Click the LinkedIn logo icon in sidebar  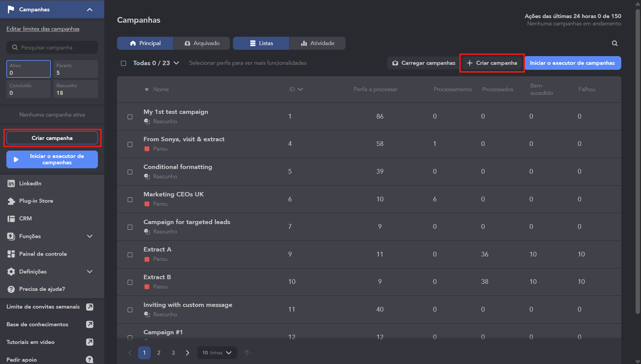coord(11,183)
